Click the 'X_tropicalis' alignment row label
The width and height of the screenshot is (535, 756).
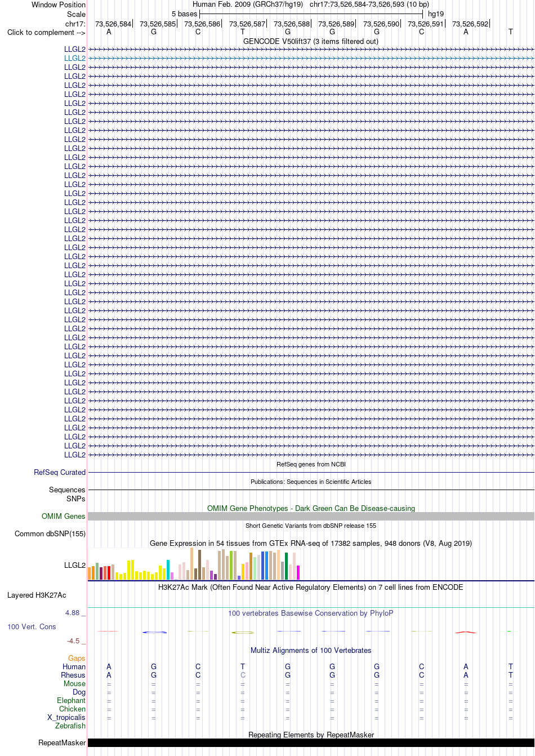pyautogui.click(x=66, y=717)
